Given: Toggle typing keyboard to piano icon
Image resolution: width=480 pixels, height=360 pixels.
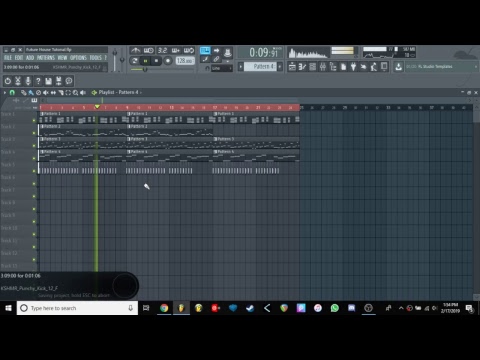Looking at the screenshot, I should [x=205, y=51].
